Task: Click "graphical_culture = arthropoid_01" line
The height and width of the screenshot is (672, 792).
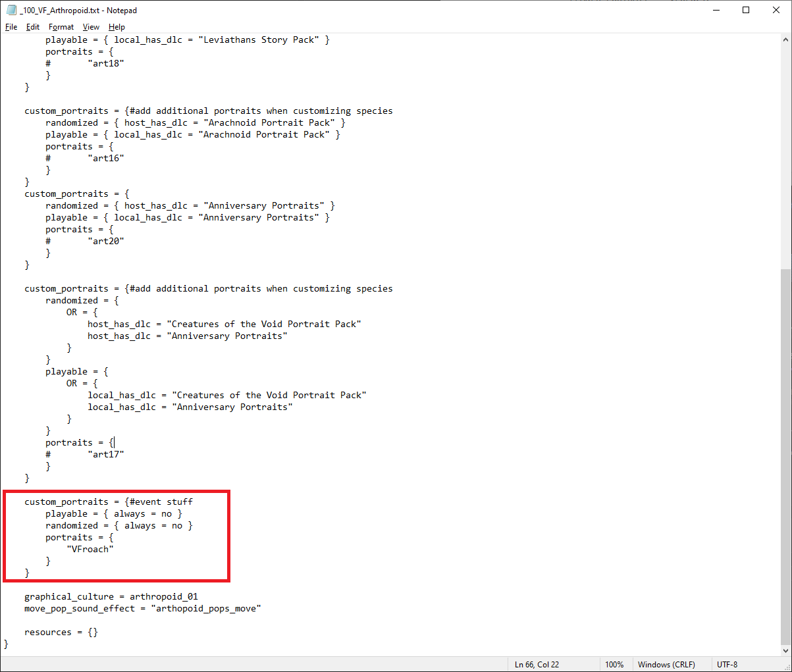Action: pyautogui.click(x=111, y=596)
